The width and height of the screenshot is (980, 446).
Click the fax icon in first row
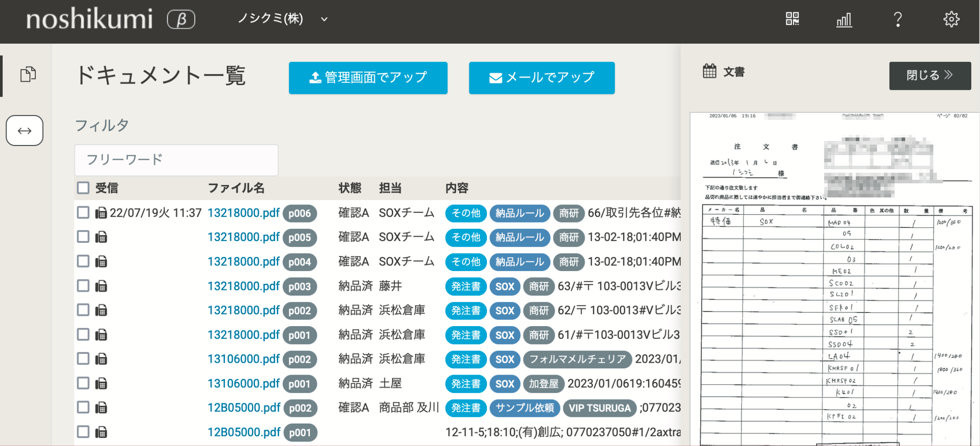pyautogui.click(x=101, y=213)
